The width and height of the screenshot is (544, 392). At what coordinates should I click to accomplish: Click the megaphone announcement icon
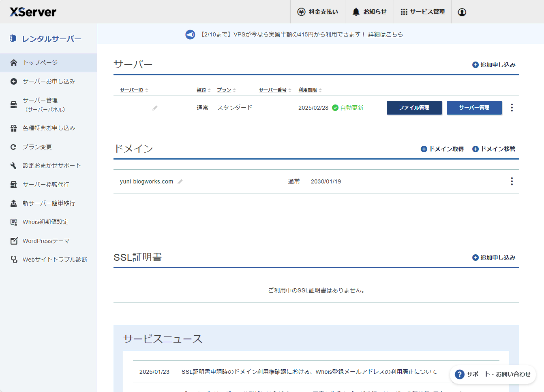point(190,34)
